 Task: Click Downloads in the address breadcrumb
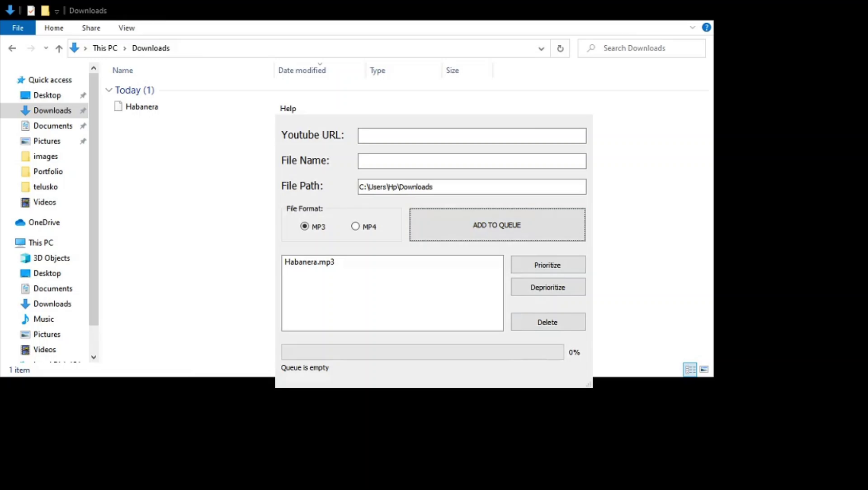click(x=151, y=48)
